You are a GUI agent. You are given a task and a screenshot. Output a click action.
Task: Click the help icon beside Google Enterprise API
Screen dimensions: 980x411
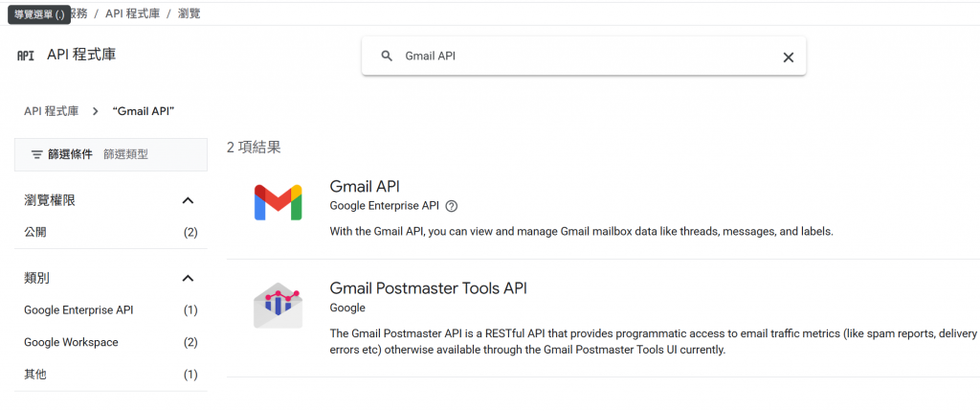tap(452, 206)
